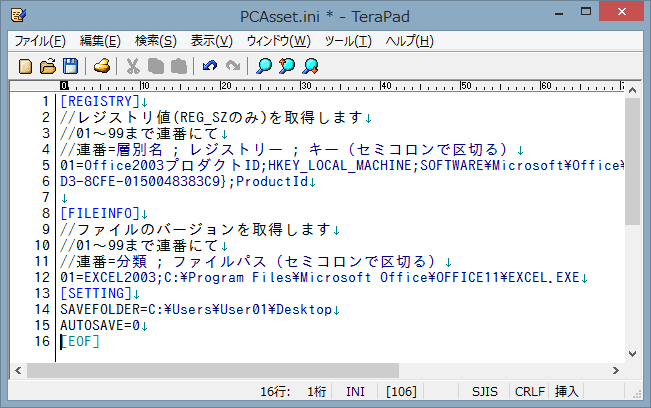Screen dimensions: 651x408
Task: Click the vertical scrollbar up arrow
Action: point(632,90)
